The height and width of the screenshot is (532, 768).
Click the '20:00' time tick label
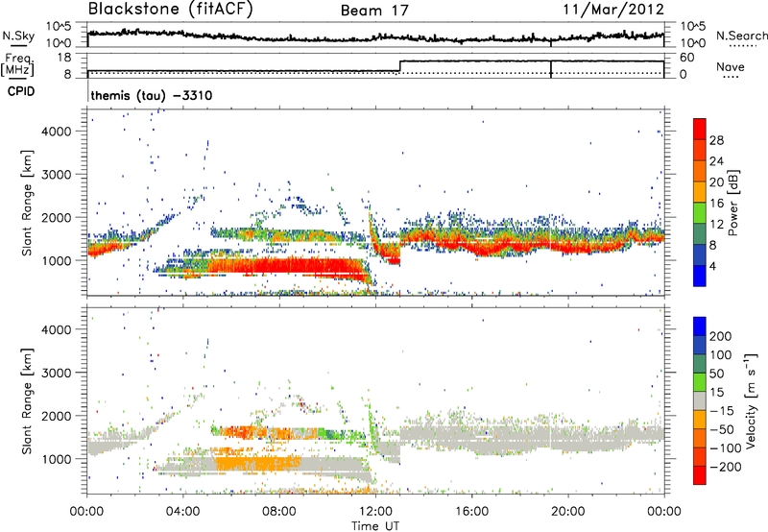tap(567, 512)
